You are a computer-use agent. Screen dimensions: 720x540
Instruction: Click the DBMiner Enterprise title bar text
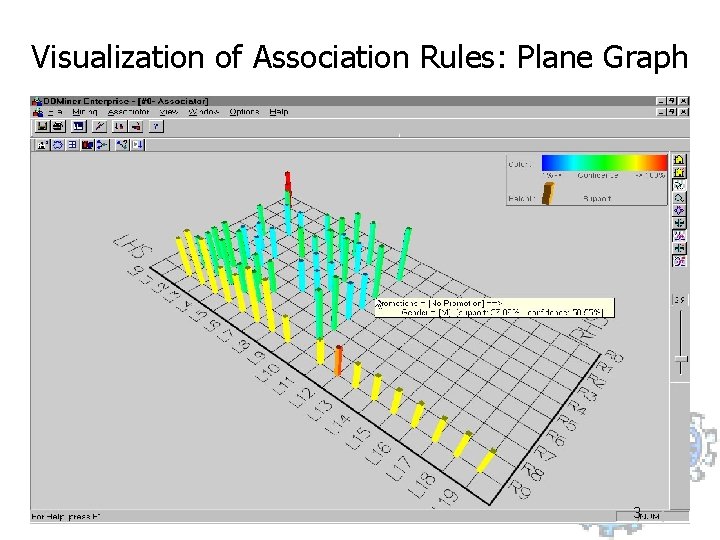tap(126, 101)
